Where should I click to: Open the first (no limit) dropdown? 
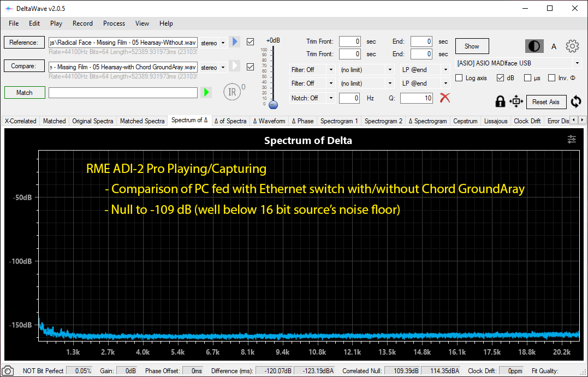[x=366, y=70]
